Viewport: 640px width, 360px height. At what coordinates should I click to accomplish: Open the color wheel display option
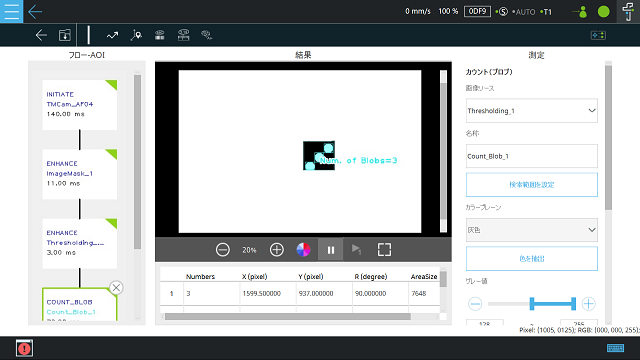tap(303, 249)
